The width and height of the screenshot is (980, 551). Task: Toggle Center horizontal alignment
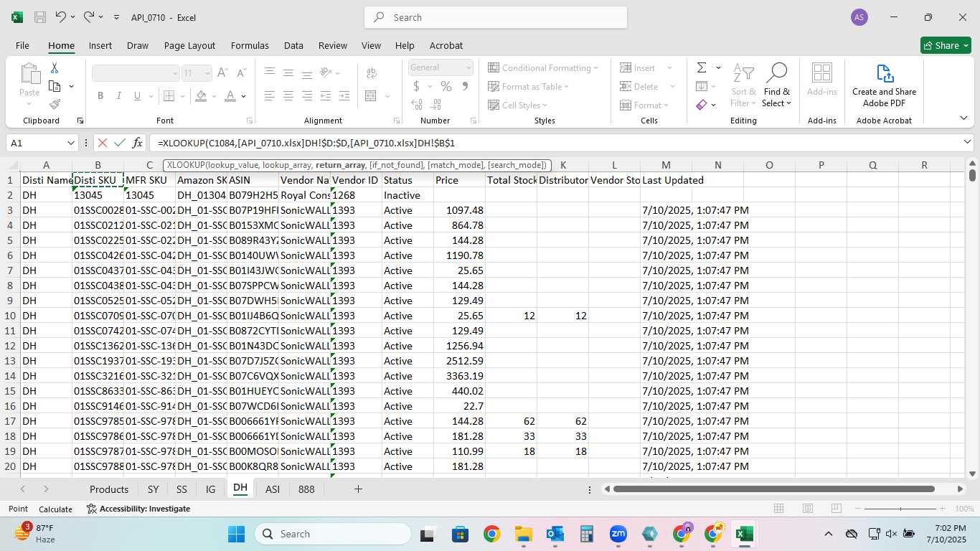click(x=288, y=95)
